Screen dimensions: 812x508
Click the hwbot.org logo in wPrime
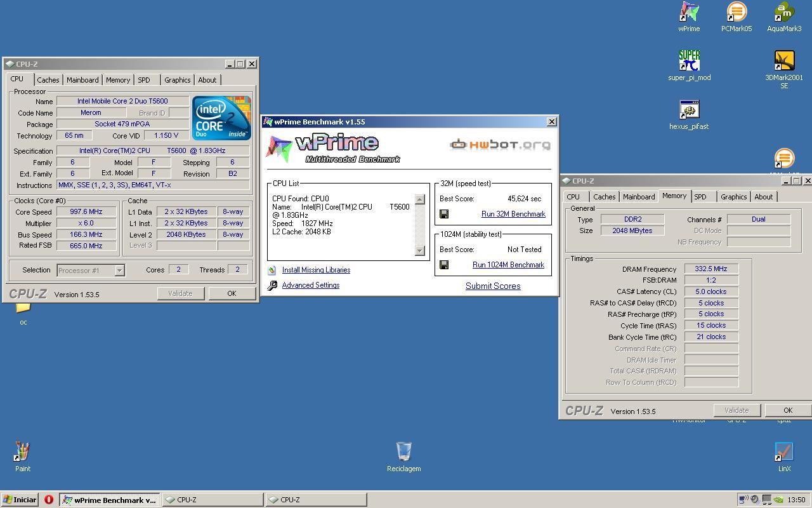[x=500, y=145]
